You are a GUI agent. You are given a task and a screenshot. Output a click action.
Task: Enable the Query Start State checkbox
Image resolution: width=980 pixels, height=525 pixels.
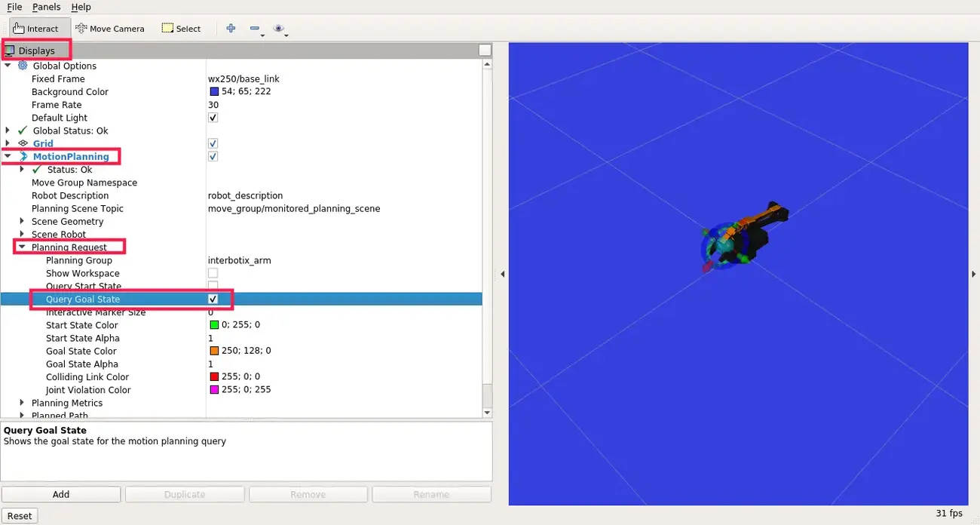212,286
